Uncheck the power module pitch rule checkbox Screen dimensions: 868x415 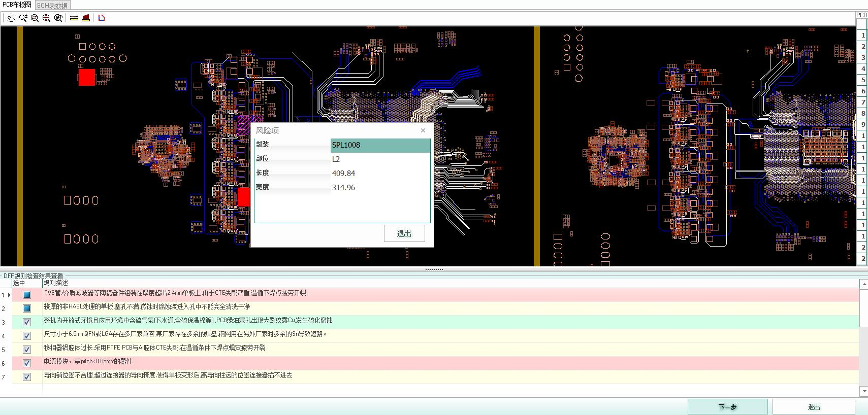click(27, 363)
